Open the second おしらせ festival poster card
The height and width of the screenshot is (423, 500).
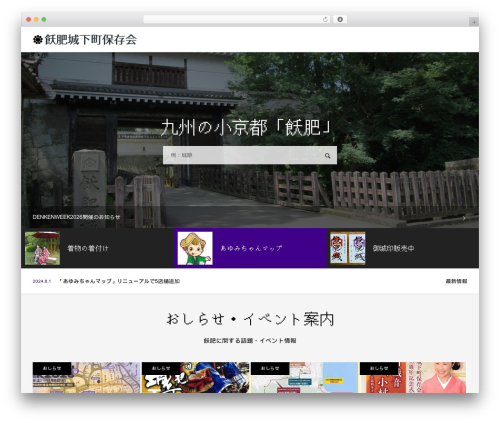coord(195,378)
